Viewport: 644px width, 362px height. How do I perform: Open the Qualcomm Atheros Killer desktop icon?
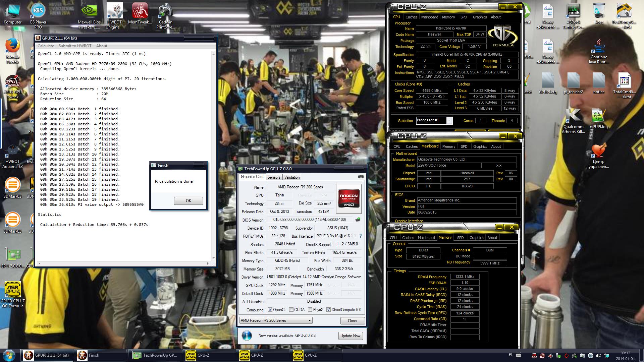pyautogui.click(x=574, y=121)
